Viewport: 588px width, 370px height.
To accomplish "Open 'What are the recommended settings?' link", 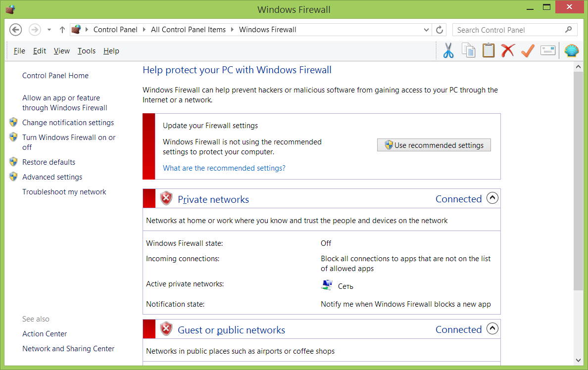I will (224, 168).
